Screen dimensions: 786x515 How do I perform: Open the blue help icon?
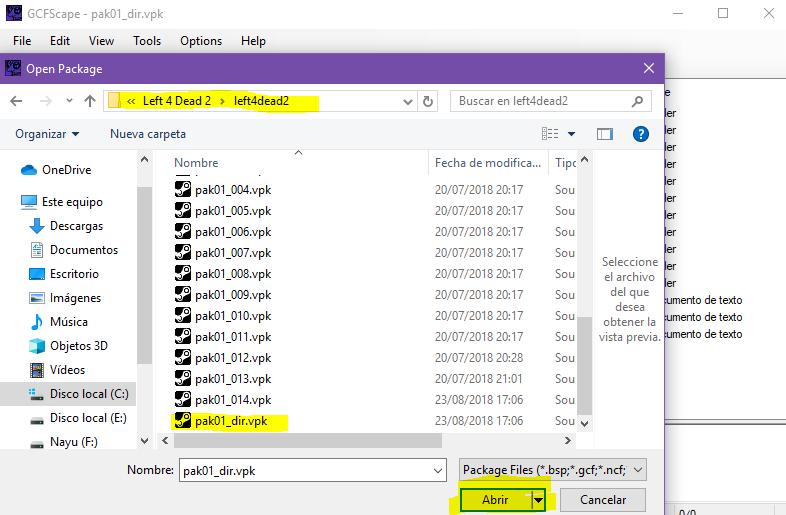[641, 134]
